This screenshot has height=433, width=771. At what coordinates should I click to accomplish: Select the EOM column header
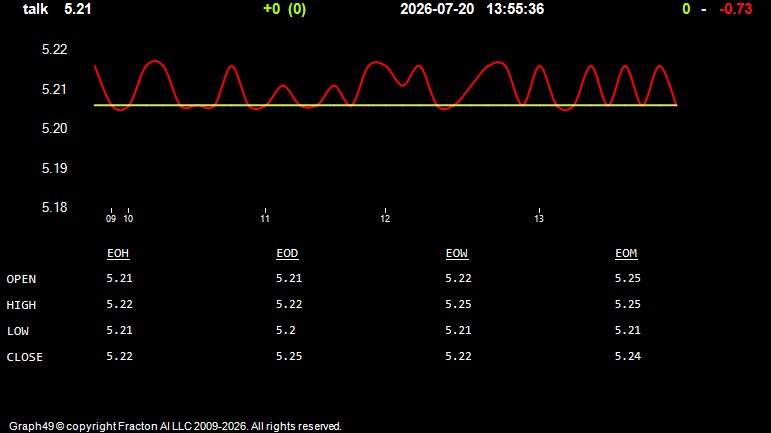pyautogui.click(x=626, y=253)
